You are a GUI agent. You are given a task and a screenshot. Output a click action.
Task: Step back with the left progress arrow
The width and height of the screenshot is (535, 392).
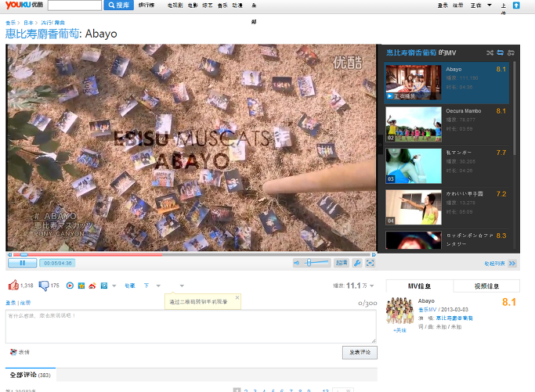9,254
